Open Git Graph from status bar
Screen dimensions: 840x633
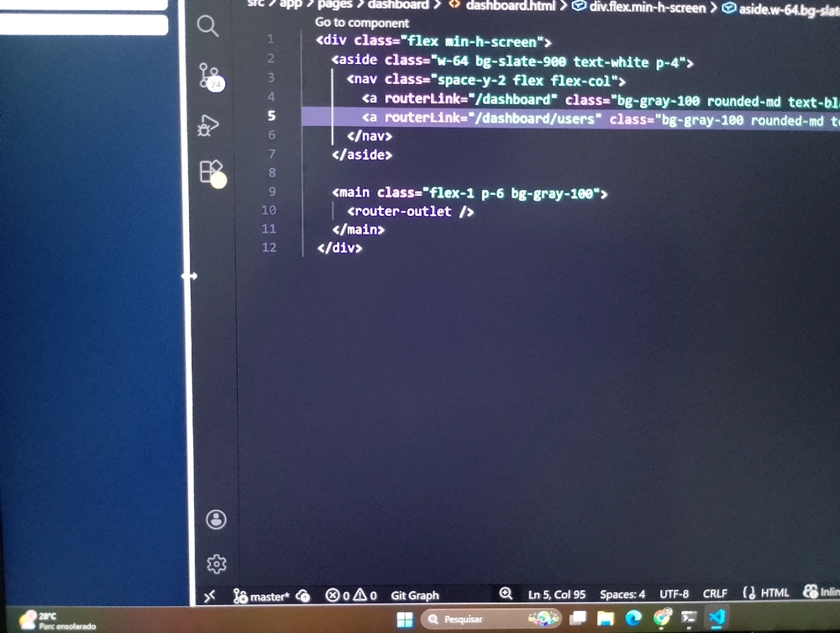[x=415, y=595]
